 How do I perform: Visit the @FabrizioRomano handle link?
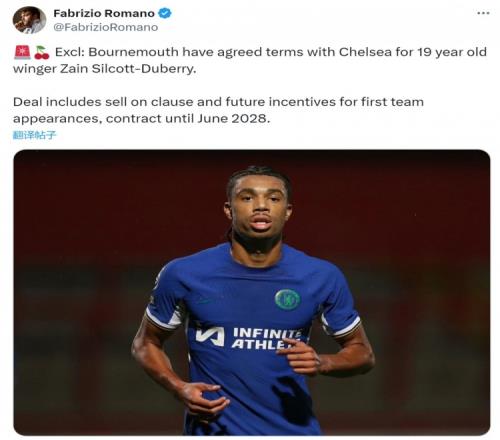tap(106, 27)
